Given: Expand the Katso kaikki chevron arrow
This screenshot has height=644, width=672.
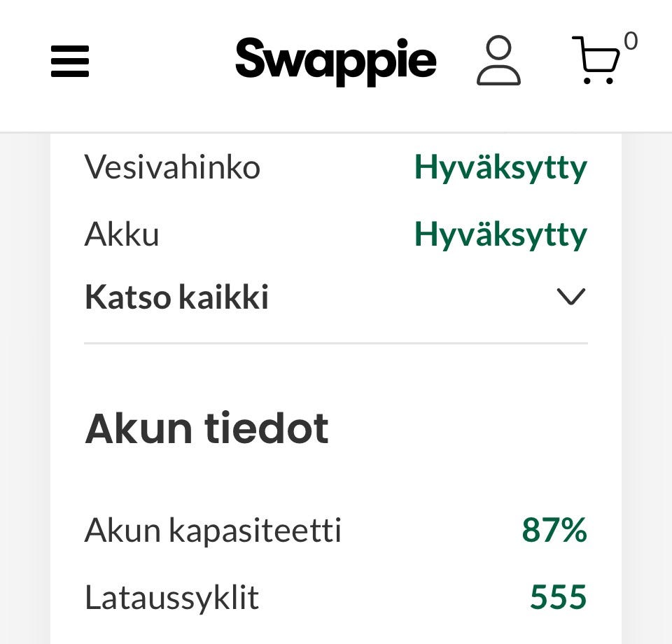Looking at the screenshot, I should point(570,297).
